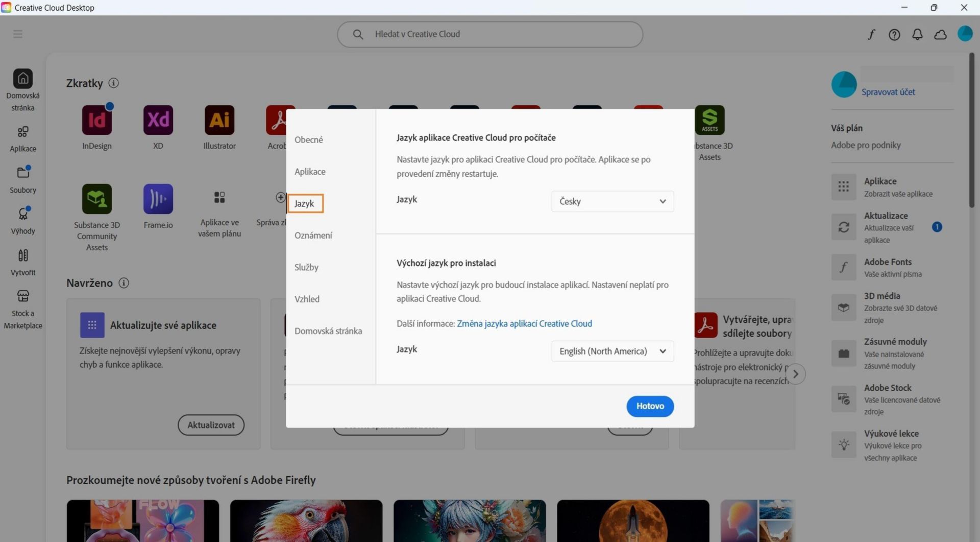The width and height of the screenshot is (980, 542).
Task: Expand the Česky language dropdown
Action: point(612,201)
